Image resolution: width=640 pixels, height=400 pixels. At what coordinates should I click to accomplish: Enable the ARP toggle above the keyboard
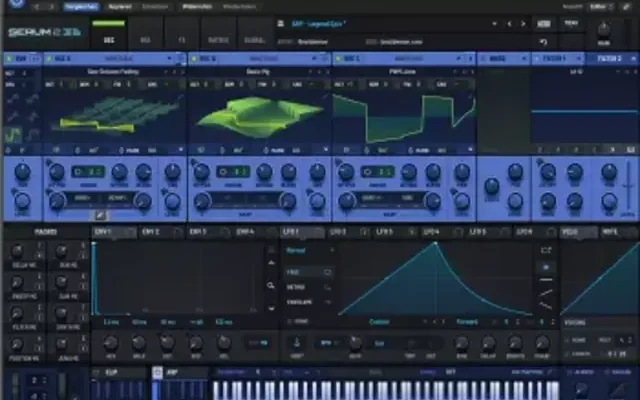[158, 372]
